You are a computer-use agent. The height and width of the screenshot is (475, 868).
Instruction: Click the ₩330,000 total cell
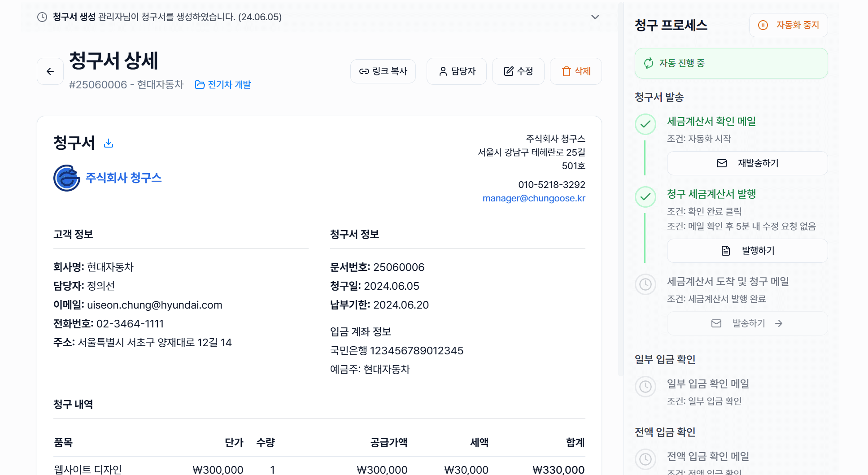(558, 470)
